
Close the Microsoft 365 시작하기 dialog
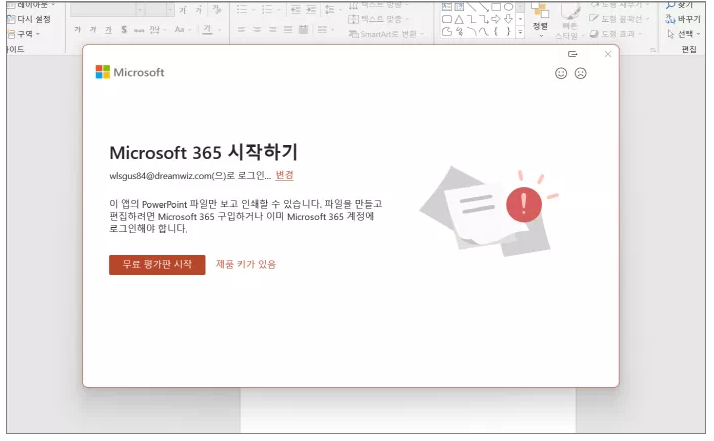pyautogui.click(x=608, y=54)
